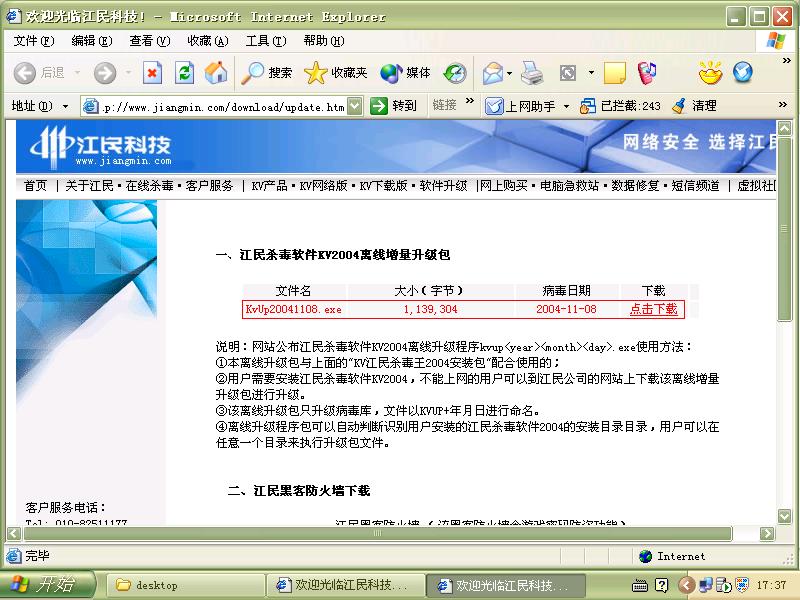
Task: Click the blue globe toolbar icon
Action: 743,72
